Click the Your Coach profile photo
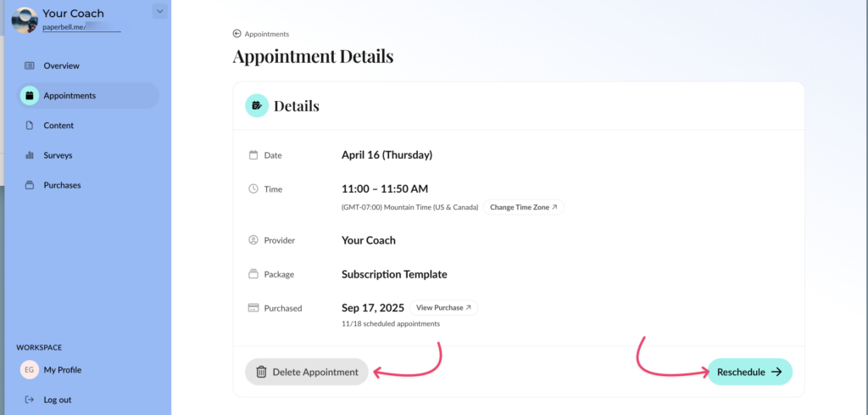The image size is (868, 415). click(25, 19)
